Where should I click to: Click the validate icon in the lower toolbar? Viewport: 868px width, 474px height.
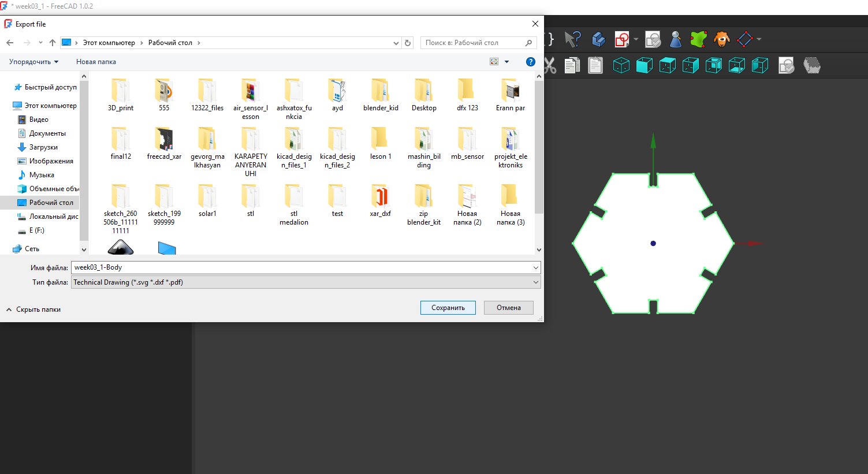click(786, 65)
